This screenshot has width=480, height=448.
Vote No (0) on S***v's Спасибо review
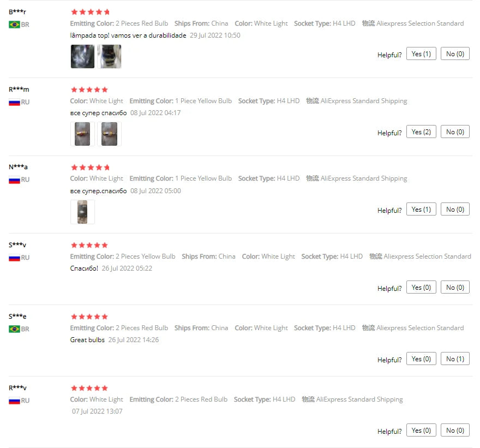tap(455, 287)
